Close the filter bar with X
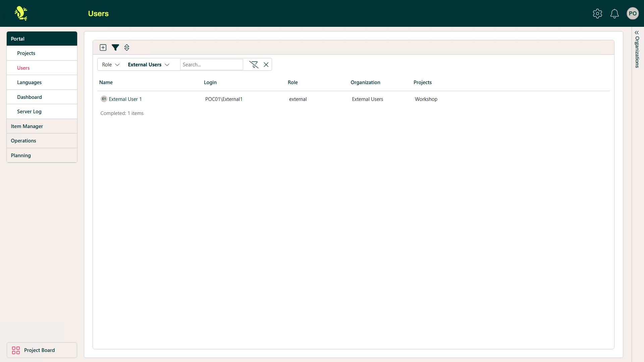Image resolution: width=644 pixels, height=362 pixels. (266, 65)
